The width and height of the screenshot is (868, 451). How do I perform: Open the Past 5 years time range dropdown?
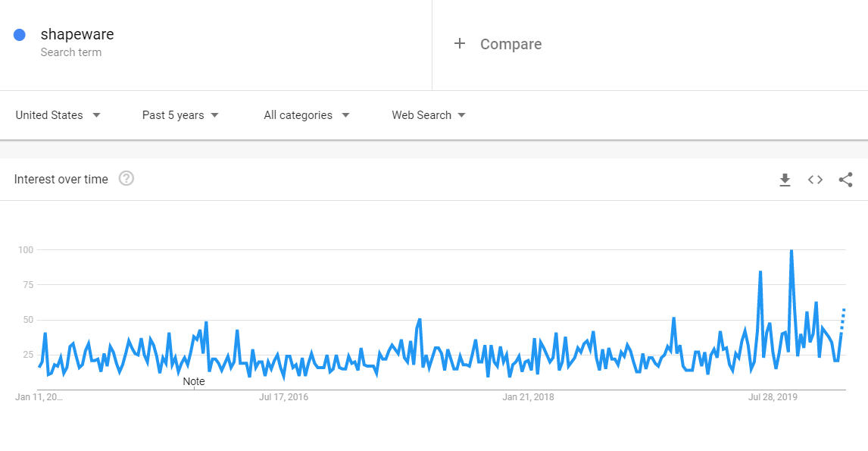[x=180, y=115]
